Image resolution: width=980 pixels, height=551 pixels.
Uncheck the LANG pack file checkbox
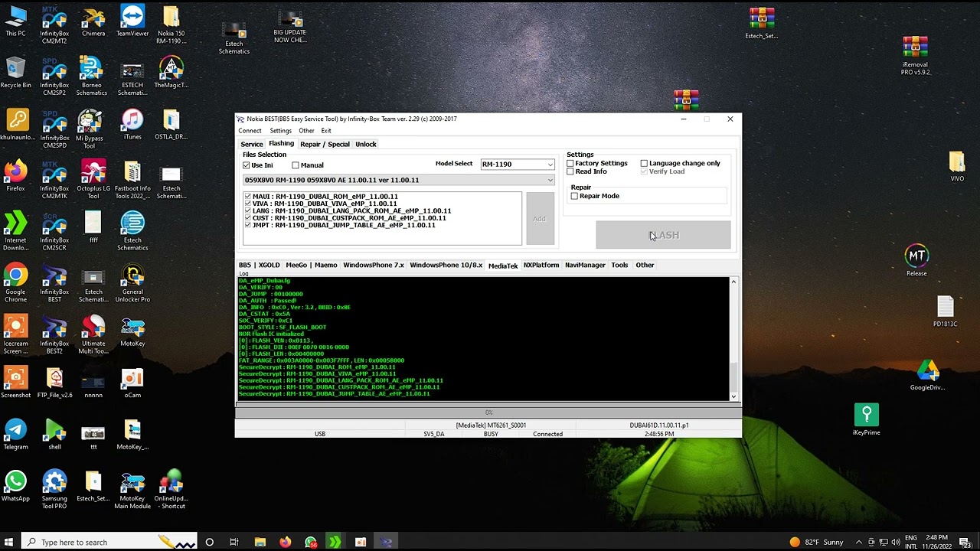(x=248, y=210)
